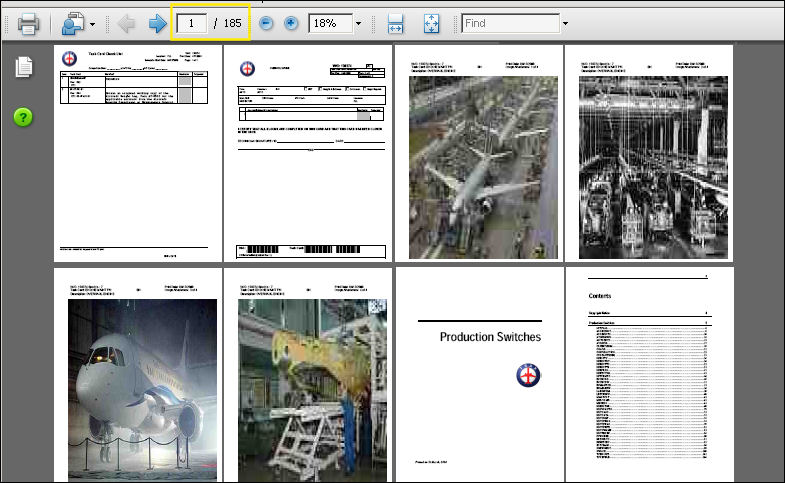Click the Print icon
Screen dimensions: 785x483
(29, 24)
